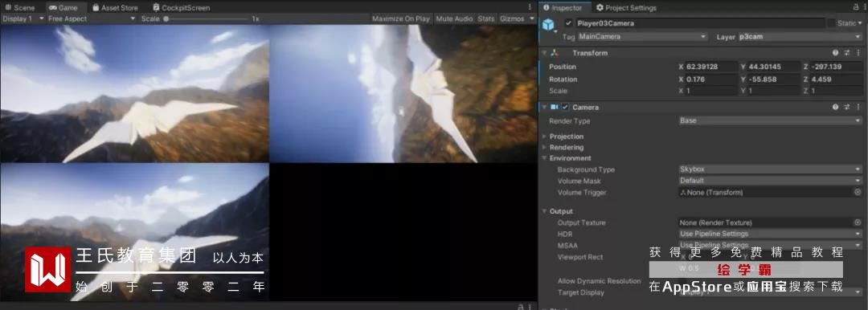Open Output Texture object picker
The image size is (868, 310).
click(858, 222)
